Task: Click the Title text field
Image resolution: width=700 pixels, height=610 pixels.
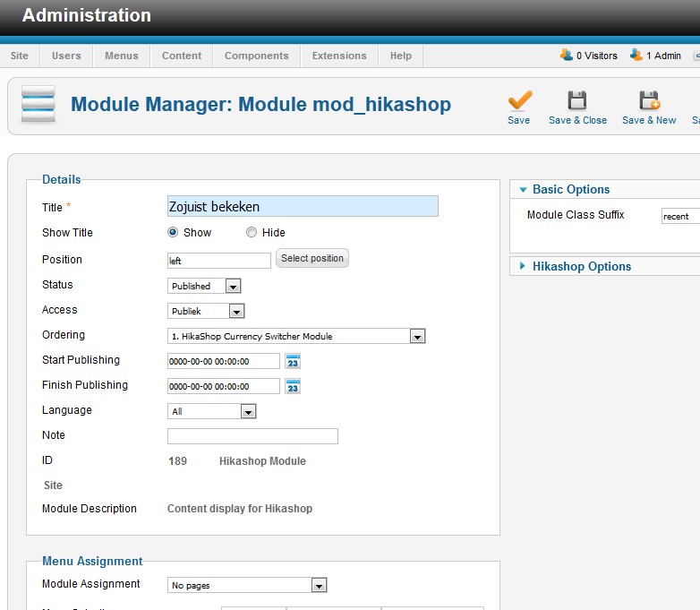Action: pyautogui.click(x=303, y=207)
